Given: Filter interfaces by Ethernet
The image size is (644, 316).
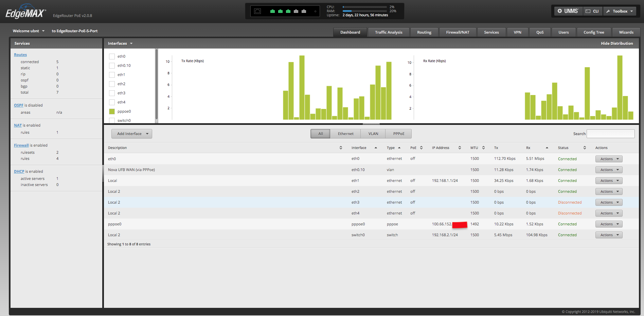Looking at the screenshot, I should [x=346, y=134].
